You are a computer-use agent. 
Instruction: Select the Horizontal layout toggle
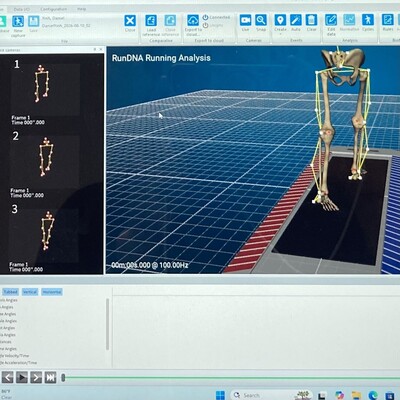click(52, 292)
